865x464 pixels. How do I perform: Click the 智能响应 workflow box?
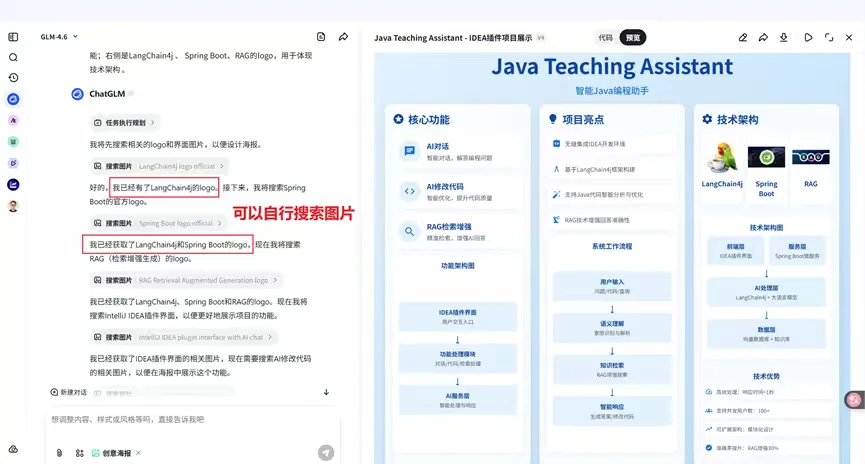(612, 411)
